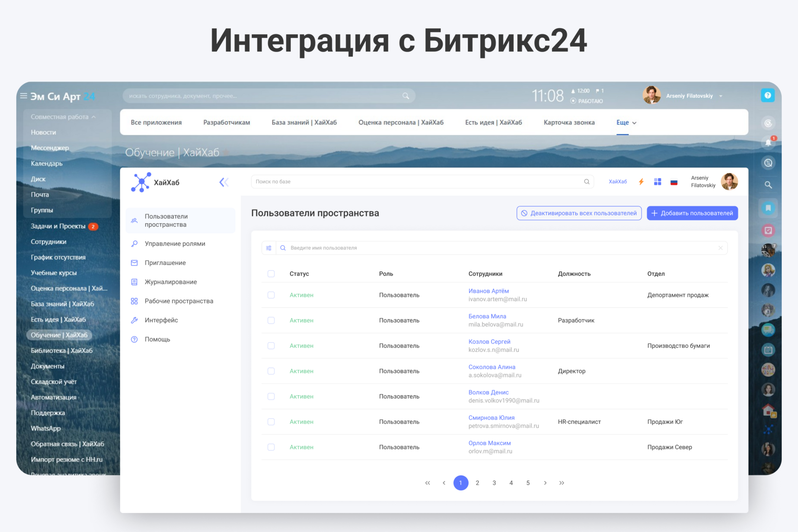Click into 'Поиск по базе' search field

(422, 181)
